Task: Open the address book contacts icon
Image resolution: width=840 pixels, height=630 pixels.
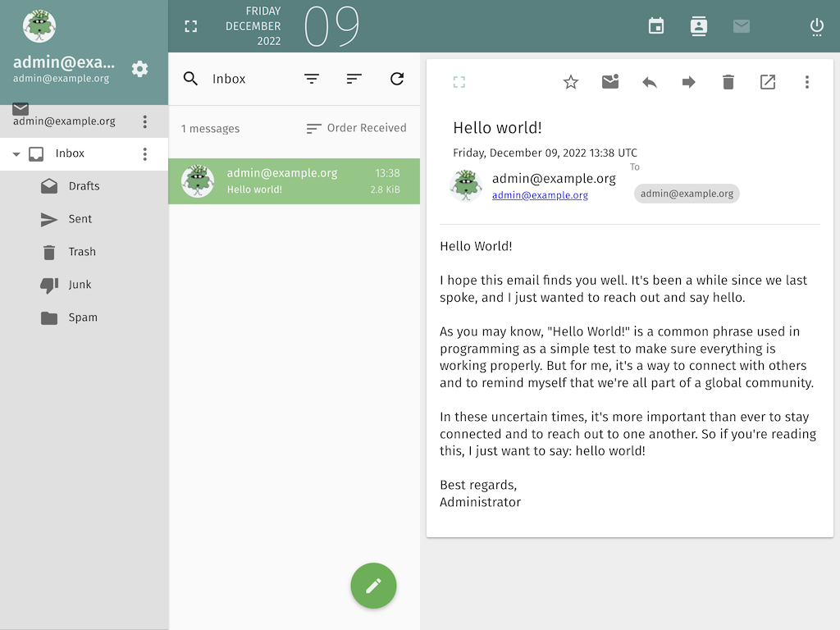Action: click(699, 26)
